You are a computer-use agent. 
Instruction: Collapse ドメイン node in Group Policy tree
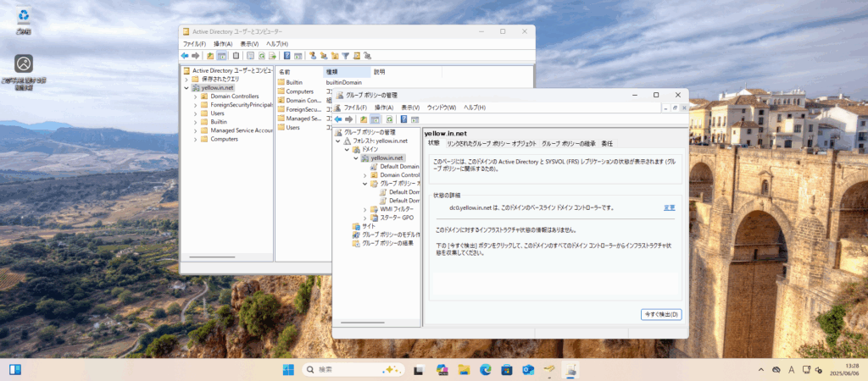pos(347,150)
